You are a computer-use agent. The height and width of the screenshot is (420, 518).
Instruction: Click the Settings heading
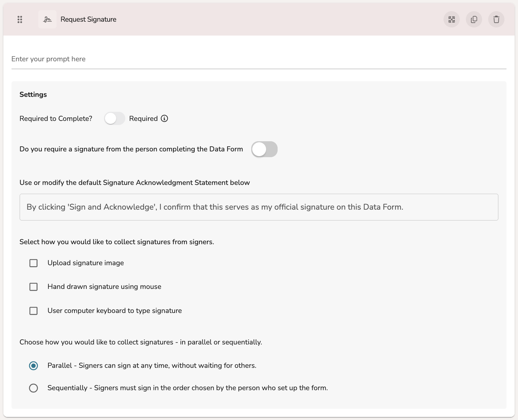[x=33, y=94]
